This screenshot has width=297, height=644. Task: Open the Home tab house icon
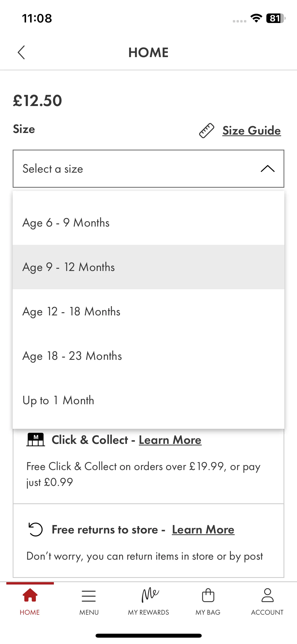[30, 595]
